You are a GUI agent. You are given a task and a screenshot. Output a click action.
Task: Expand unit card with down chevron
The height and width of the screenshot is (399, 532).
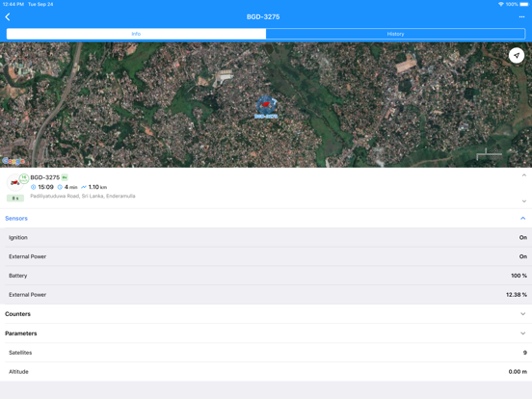(x=524, y=201)
